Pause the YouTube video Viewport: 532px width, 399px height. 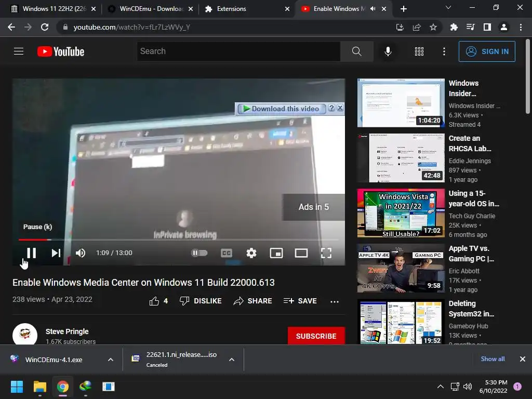click(31, 253)
